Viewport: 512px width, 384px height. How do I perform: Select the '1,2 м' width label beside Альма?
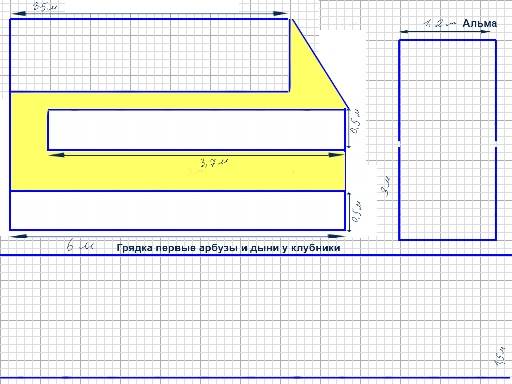coord(439,23)
